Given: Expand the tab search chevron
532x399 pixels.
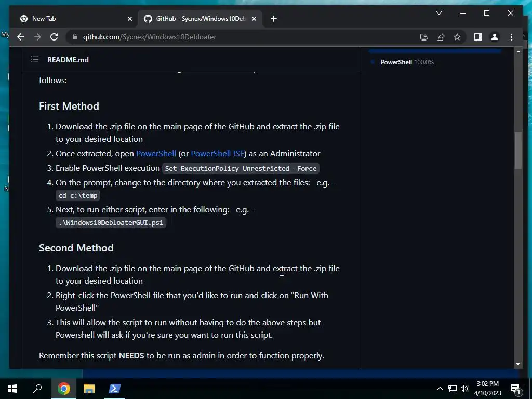Looking at the screenshot, I should [x=438, y=13].
